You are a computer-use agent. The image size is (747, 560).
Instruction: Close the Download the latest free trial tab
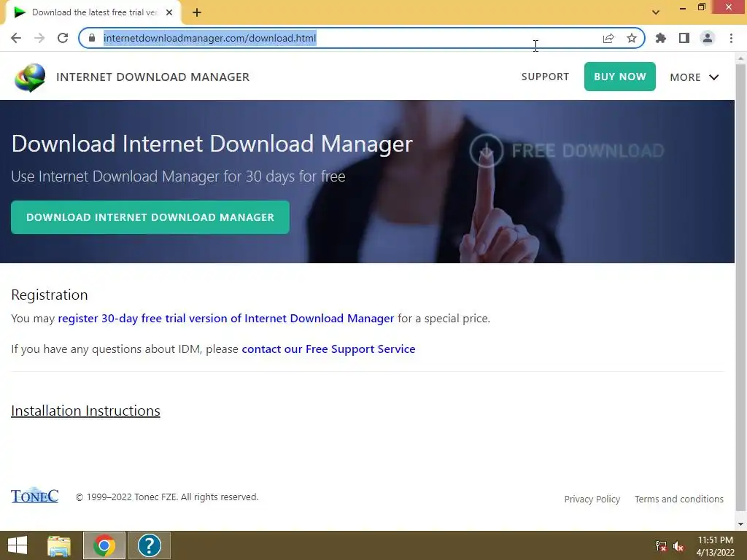pos(169,12)
